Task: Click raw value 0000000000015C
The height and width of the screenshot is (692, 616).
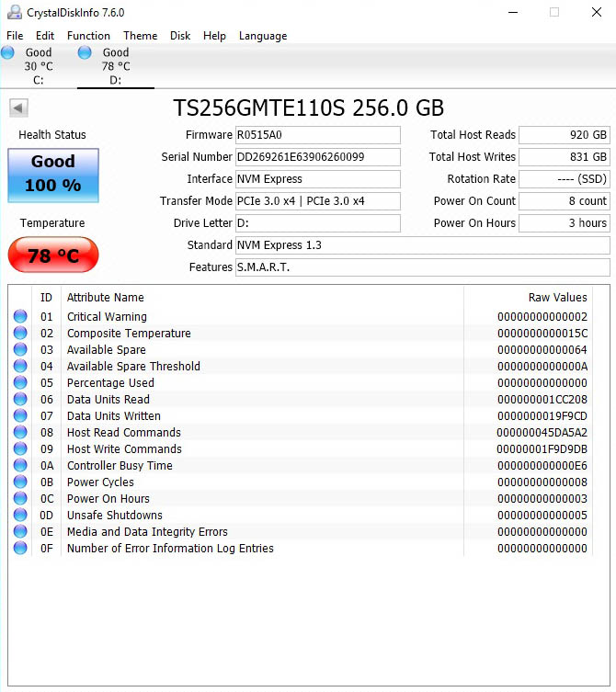Action: coord(542,334)
